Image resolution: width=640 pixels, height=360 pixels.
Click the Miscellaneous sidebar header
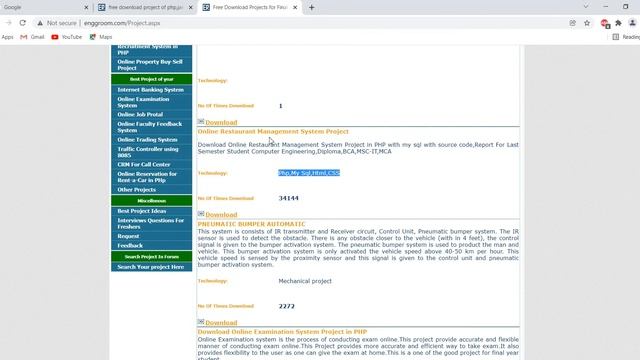[x=151, y=201]
